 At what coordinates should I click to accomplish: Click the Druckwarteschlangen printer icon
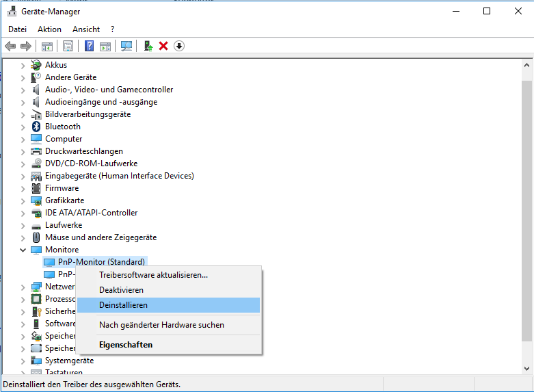36,151
